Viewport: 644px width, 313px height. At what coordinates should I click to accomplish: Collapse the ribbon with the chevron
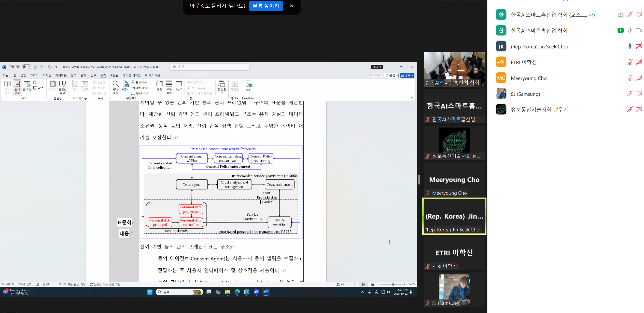412,98
